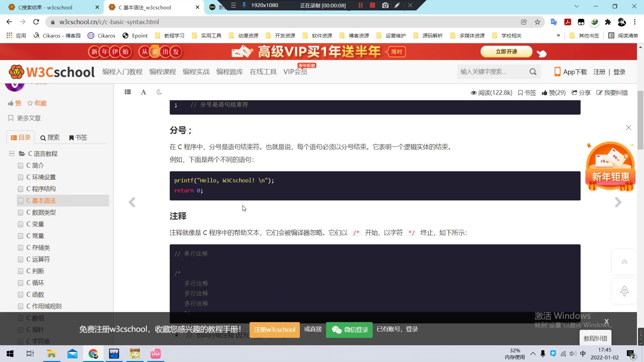Toggle night mode moon icon

click(159, 92)
